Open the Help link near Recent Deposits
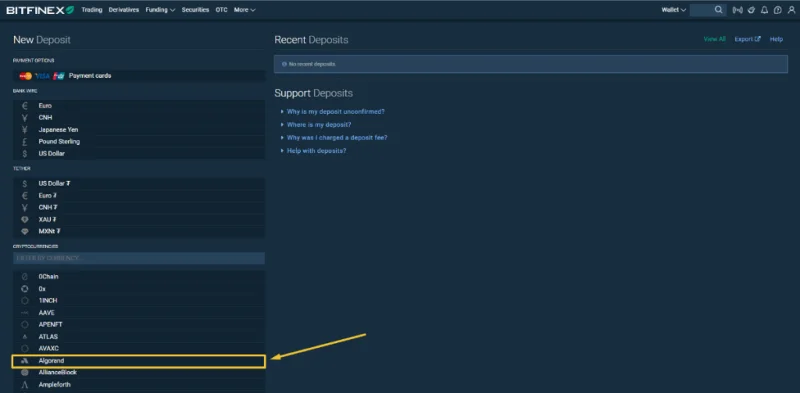800x393 pixels. [777, 39]
